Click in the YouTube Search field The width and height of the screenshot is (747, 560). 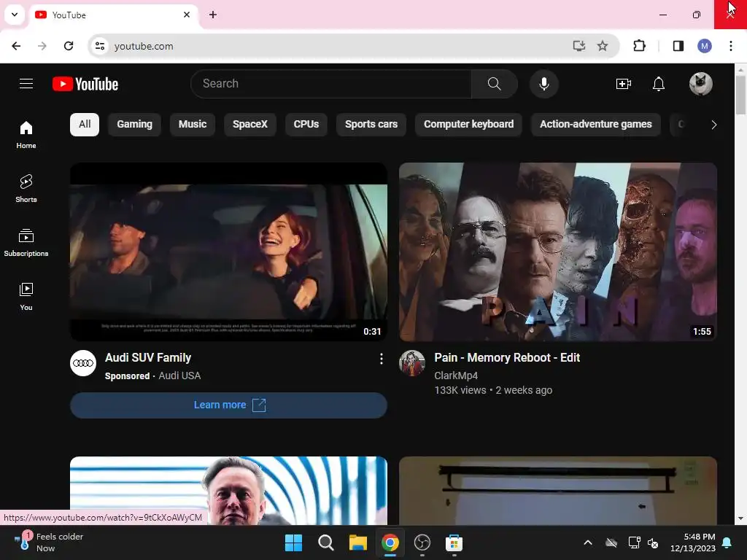331,84
